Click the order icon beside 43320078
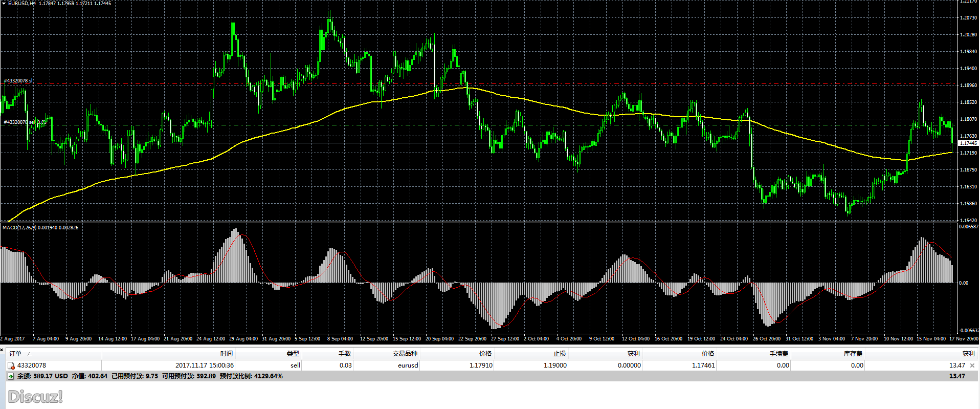980x409 pixels. pyautogui.click(x=11, y=365)
